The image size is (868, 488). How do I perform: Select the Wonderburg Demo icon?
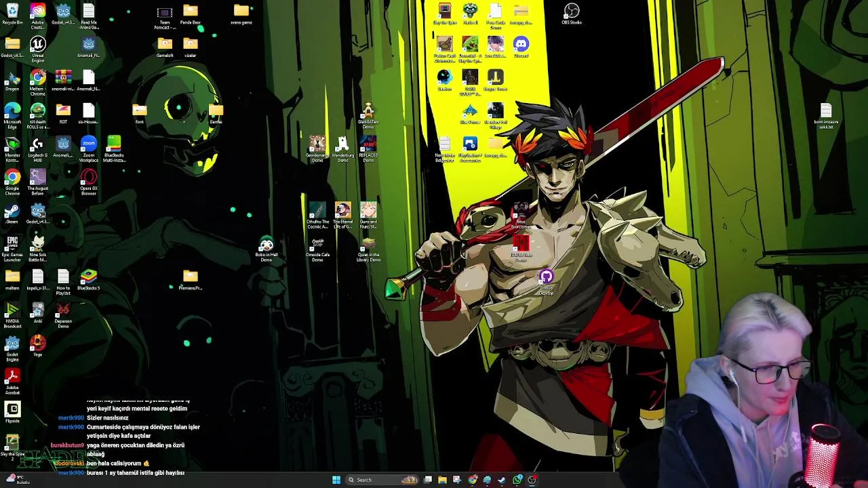click(x=342, y=148)
